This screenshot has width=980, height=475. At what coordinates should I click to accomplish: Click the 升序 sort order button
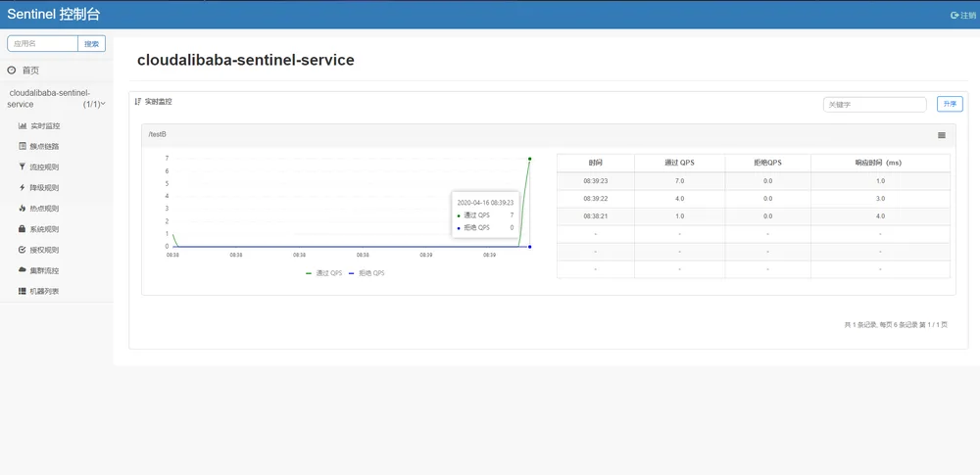point(950,105)
